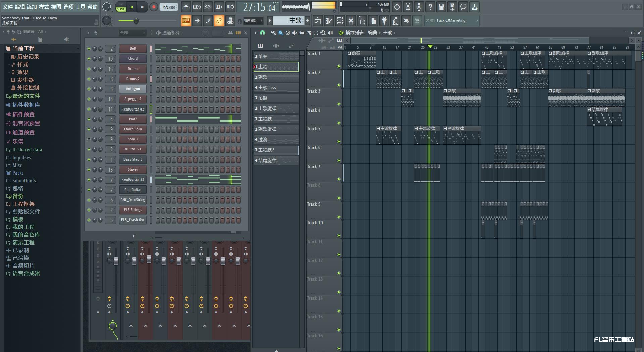Select the playlist delete tool

point(288,33)
